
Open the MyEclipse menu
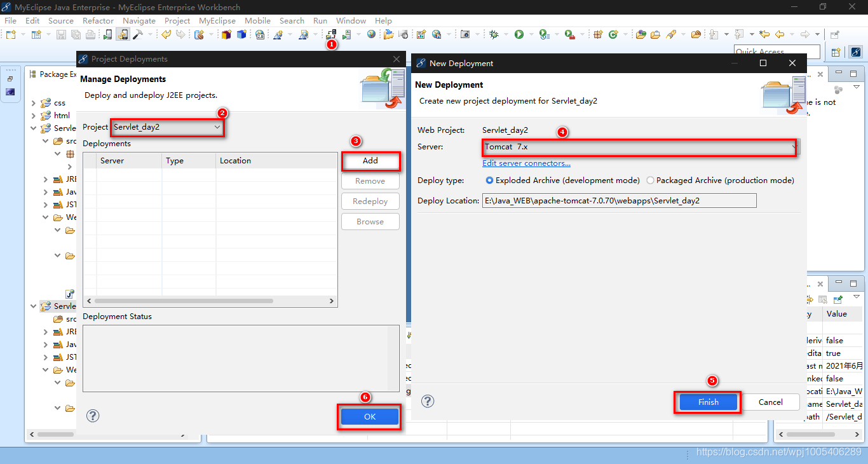coord(217,20)
